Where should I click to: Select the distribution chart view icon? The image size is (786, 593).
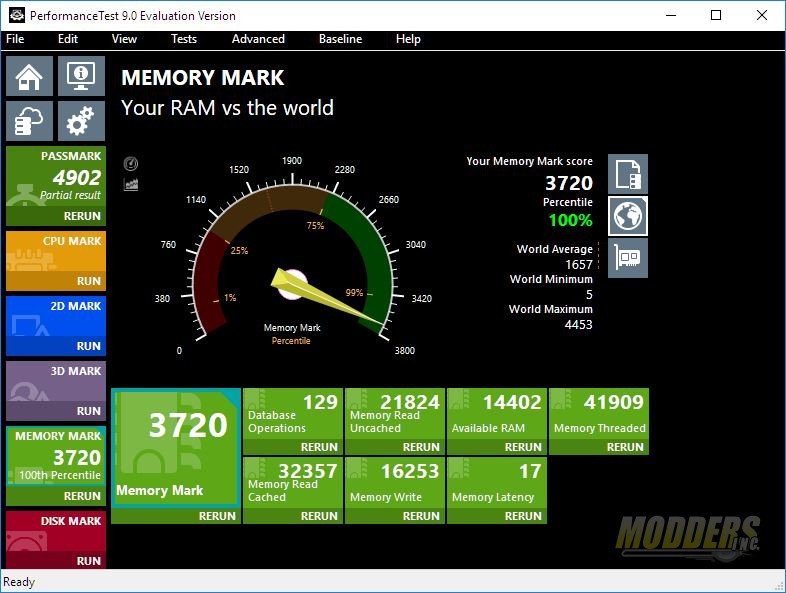131,184
